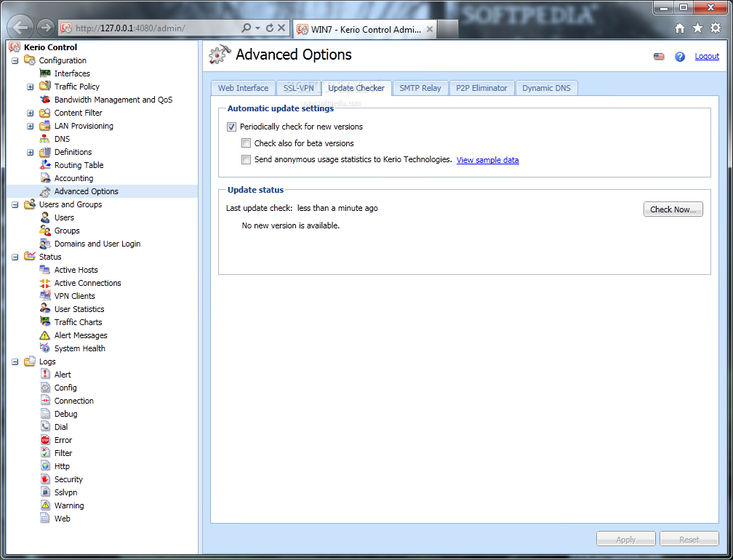Screen dimensions: 733x560
Task: Open the P2P Eliminator tab
Action: point(481,88)
